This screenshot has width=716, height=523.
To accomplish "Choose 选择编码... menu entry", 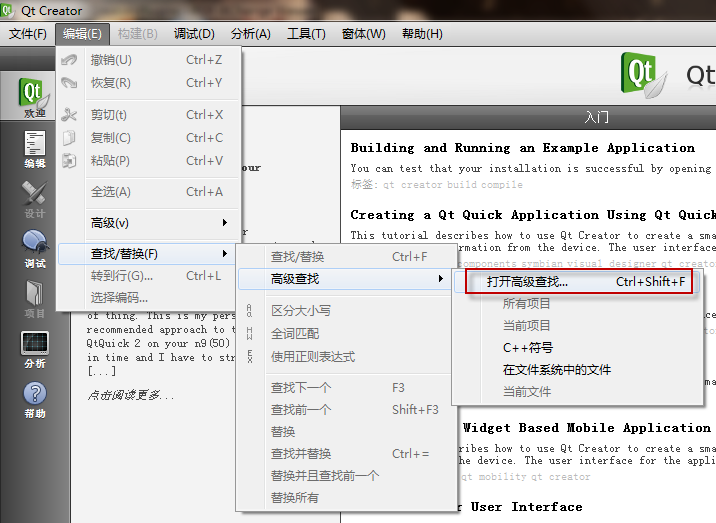I will (148, 298).
